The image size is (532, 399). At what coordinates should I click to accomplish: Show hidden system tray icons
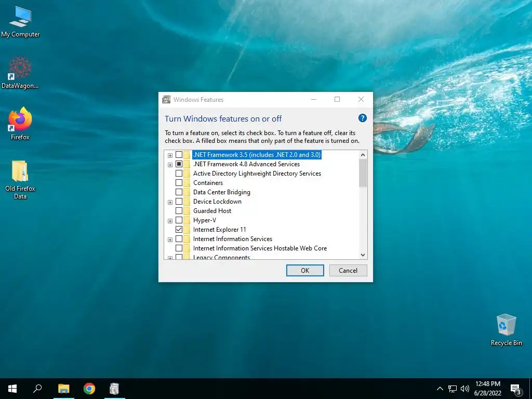[x=440, y=389]
